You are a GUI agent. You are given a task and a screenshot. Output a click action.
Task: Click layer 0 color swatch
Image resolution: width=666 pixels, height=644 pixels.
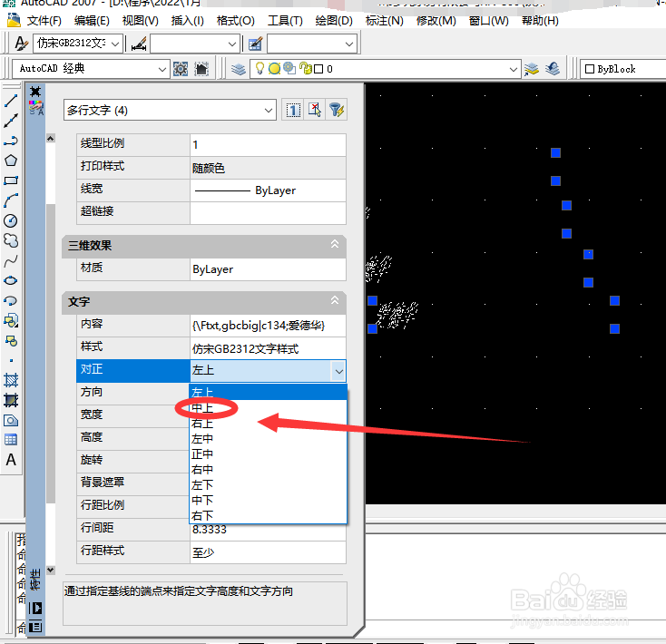pos(318,69)
